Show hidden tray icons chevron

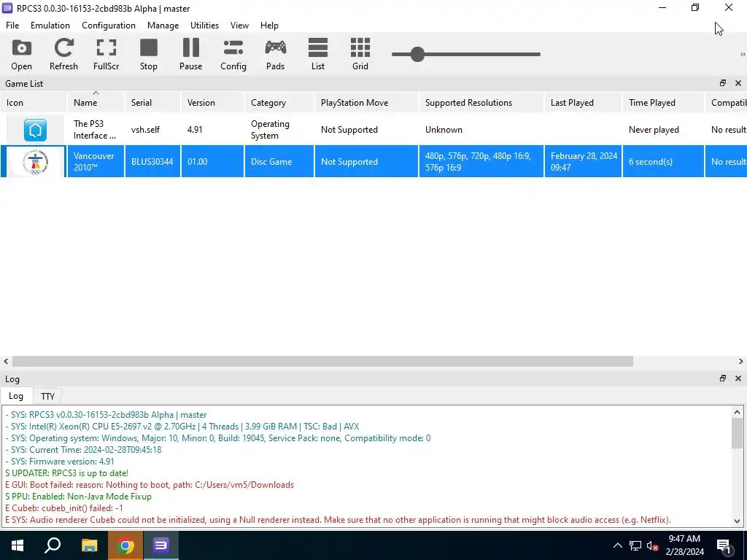617,545
